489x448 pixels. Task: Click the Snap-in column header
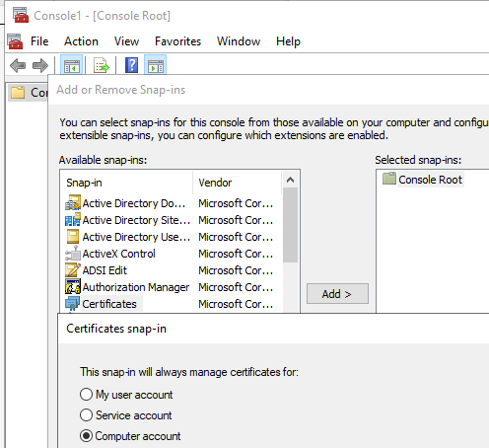click(127, 183)
